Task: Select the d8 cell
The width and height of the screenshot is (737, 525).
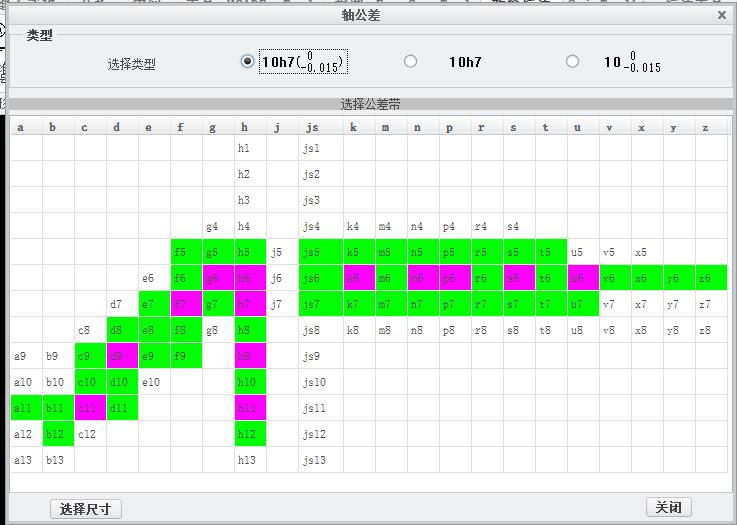Action: (x=122, y=330)
